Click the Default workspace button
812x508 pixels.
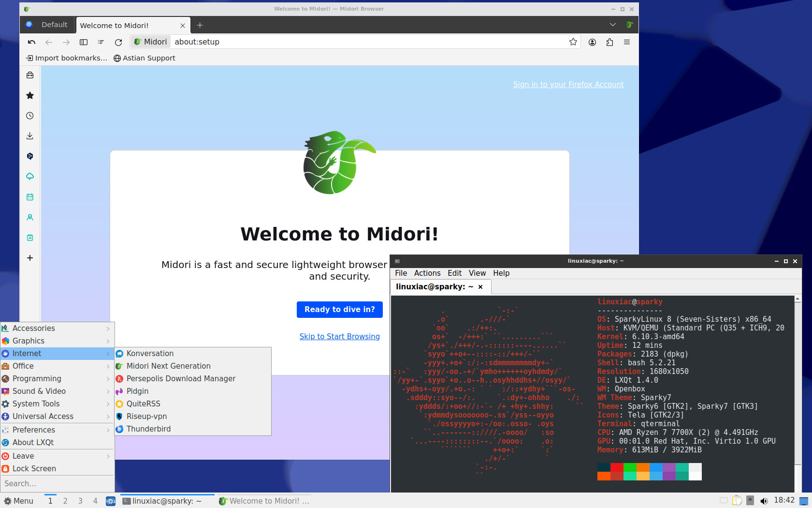(x=47, y=25)
